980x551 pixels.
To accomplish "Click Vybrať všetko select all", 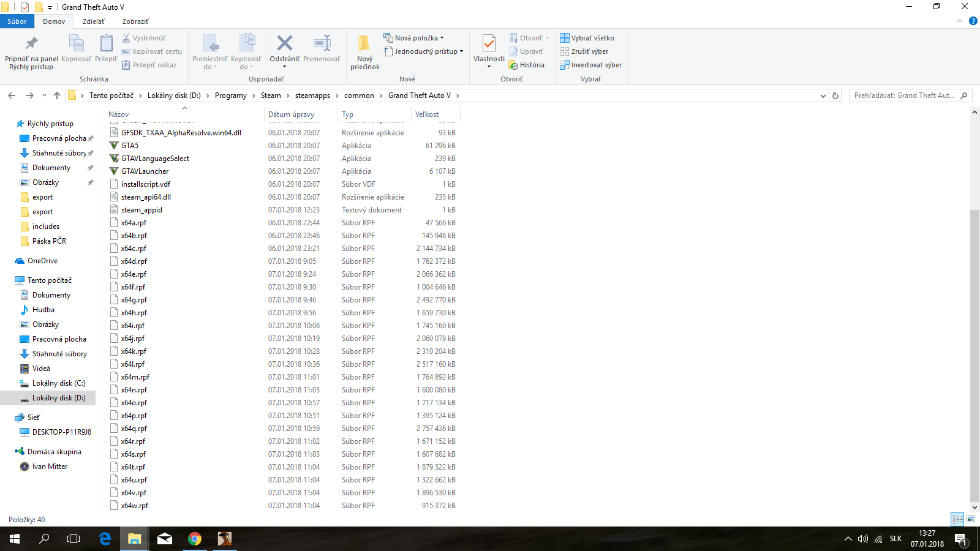I will (587, 38).
